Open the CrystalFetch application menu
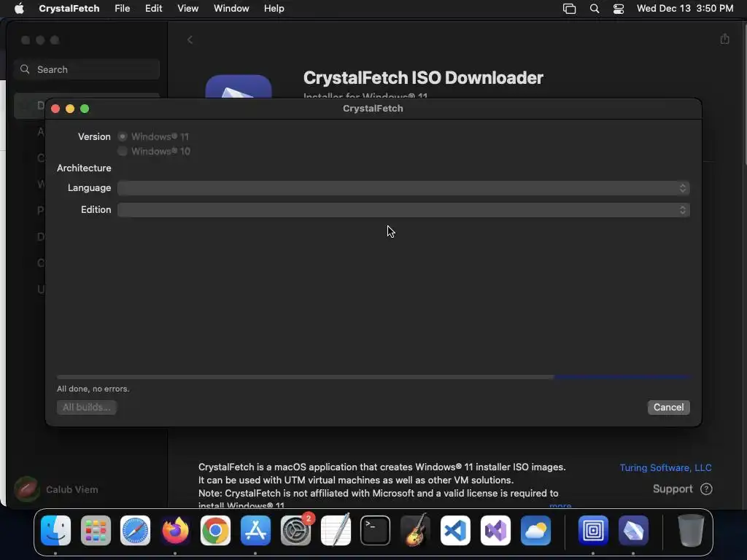Viewport: 747px width, 560px height. (69, 9)
